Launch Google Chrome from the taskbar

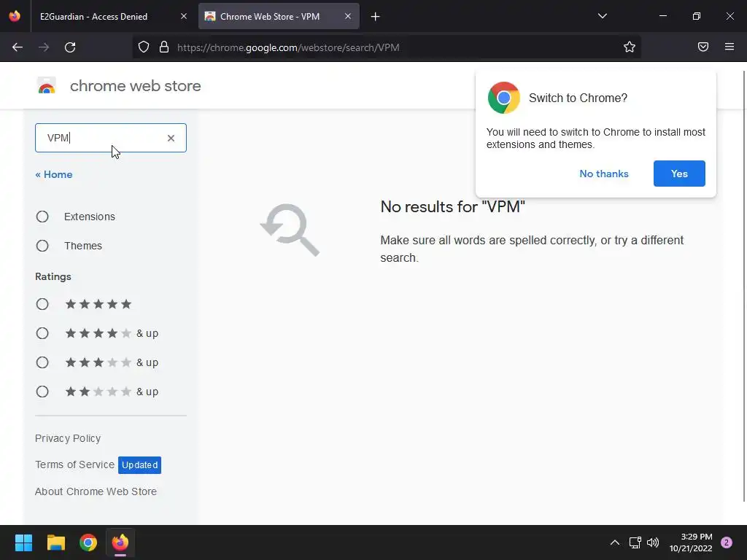88,542
